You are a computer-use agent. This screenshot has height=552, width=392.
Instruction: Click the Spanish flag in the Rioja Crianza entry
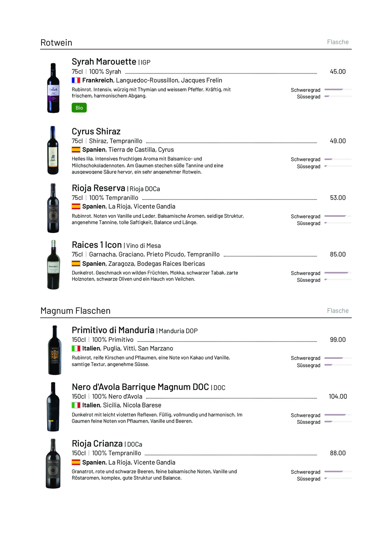76,462
